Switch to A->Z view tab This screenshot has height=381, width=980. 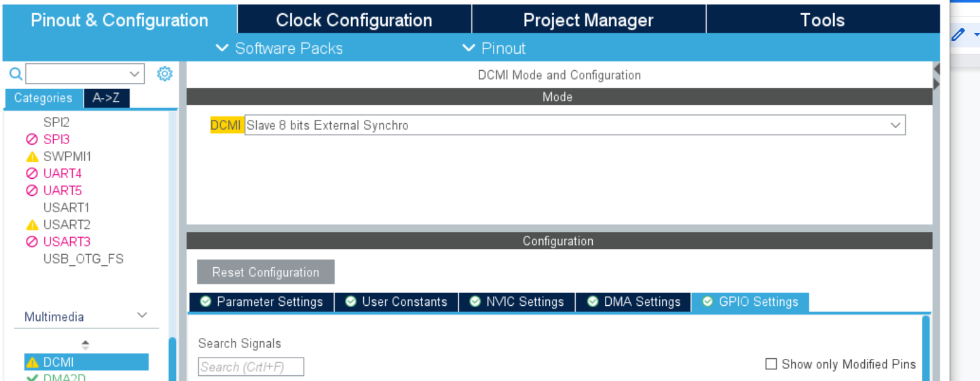(x=106, y=98)
